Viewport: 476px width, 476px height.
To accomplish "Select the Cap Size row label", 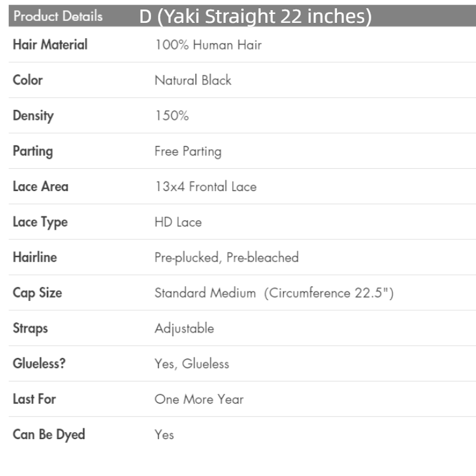I will [37, 293].
